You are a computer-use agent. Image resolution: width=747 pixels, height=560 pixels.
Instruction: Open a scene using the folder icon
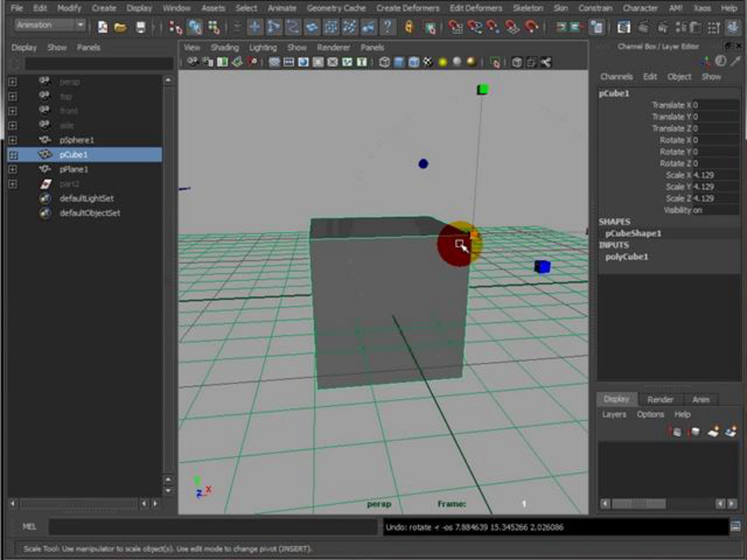tap(120, 27)
